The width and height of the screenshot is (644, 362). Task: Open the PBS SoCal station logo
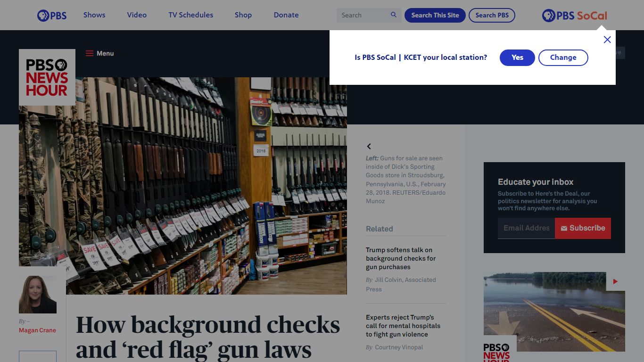[x=574, y=16]
